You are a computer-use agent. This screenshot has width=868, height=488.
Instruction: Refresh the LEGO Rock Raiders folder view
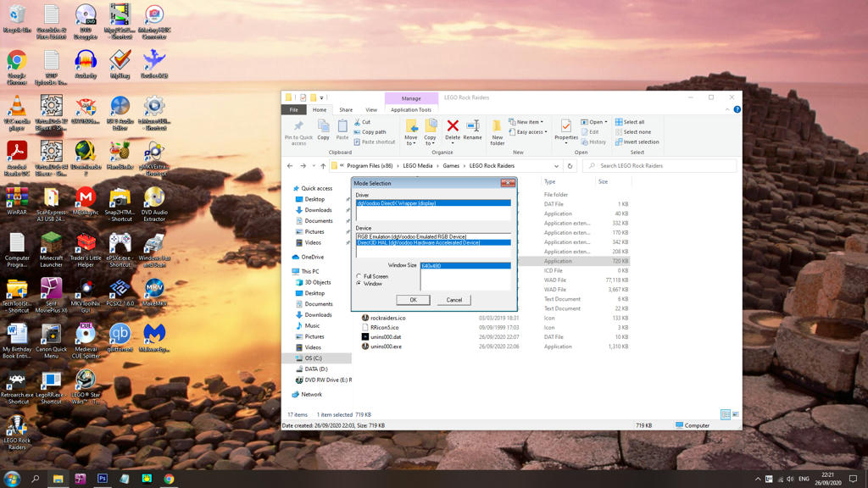(x=570, y=166)
